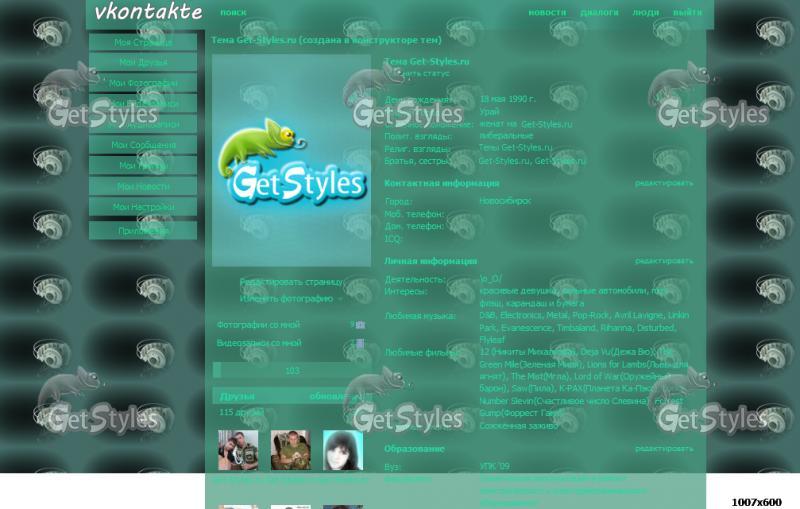
Task: Click Disturbed in favorite music
Action: [656, 327]
